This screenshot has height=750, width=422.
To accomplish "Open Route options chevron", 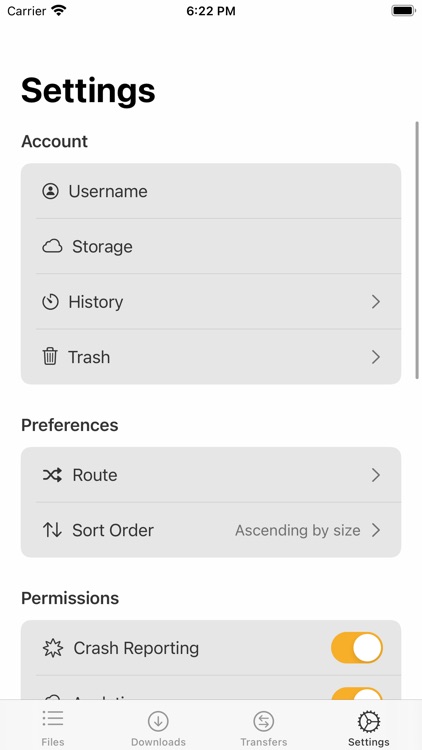I will click(x=376, y=475).
